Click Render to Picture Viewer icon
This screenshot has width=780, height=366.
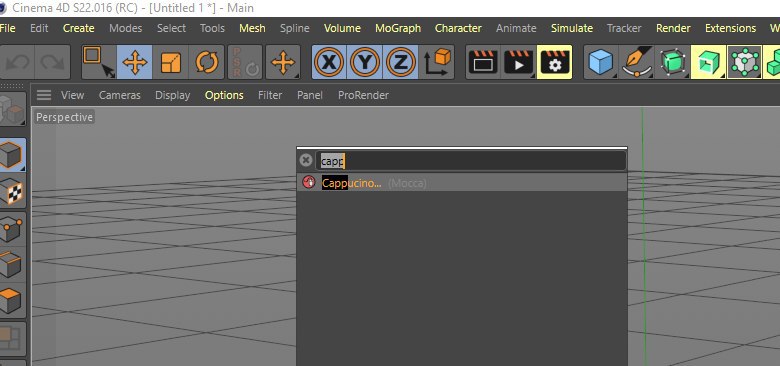click(518, 63)
